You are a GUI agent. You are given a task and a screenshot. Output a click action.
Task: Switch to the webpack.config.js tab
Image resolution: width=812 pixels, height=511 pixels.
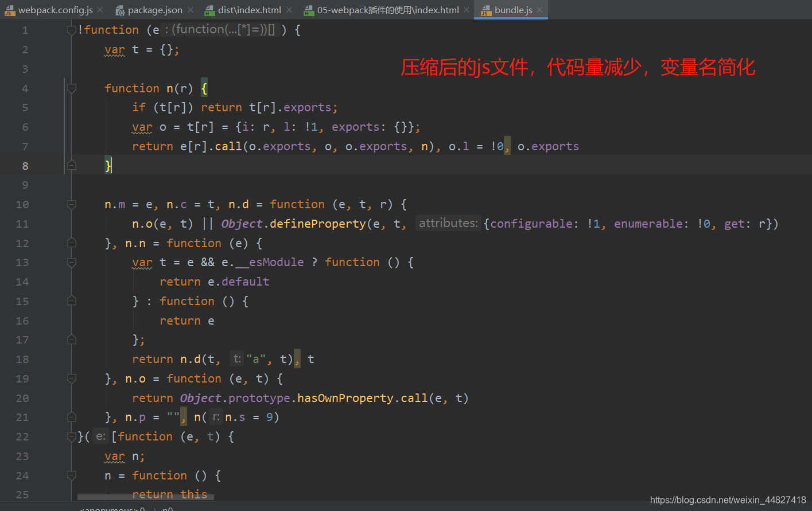click(x=55, y=10)
